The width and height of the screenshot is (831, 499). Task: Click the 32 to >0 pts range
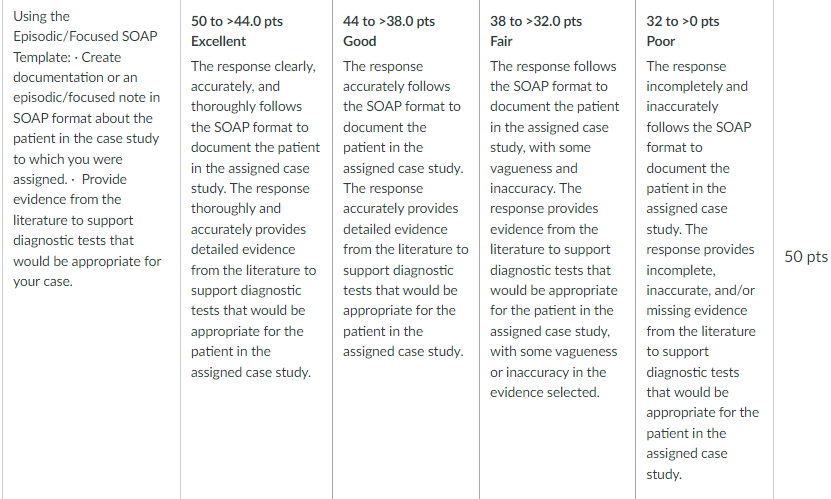(x=683, y=21)
